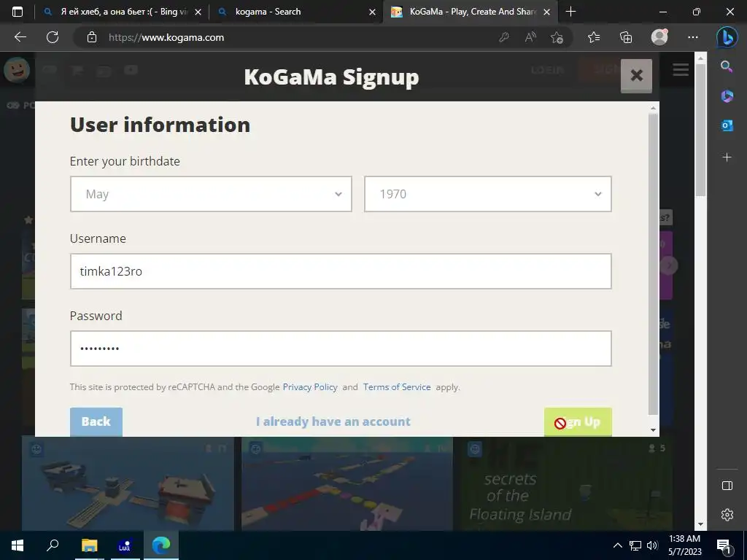Screen dimensions: 747x560
Task: Open the Microsoft 365 sidebar icon
Action: tap(727, 96)
